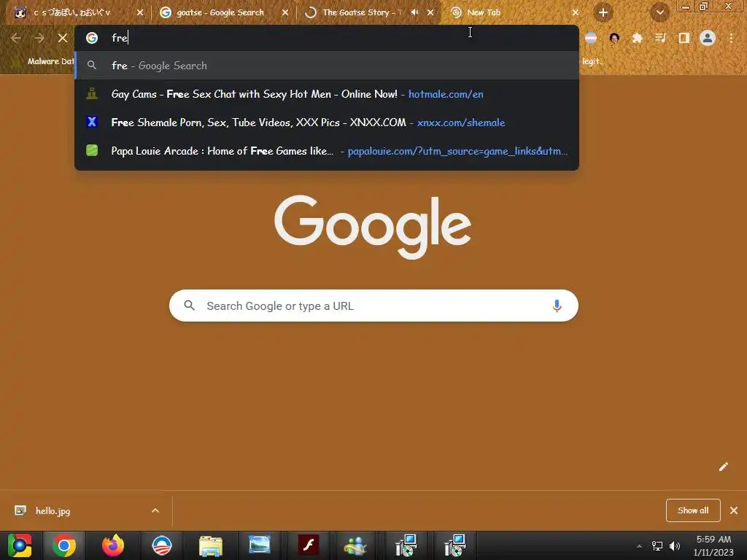Open Google Chrome from taskbar
This screenshot has width=747, height=560.
tap(64, 545)
